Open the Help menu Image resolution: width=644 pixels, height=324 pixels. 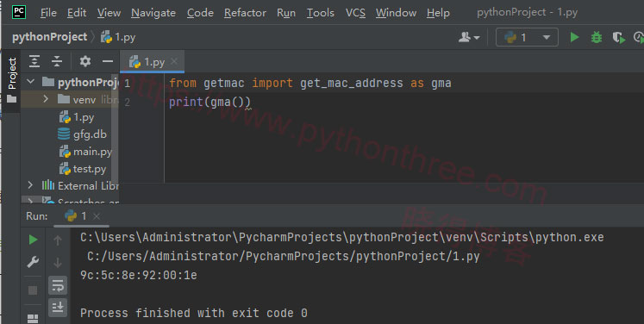(438, 13)
